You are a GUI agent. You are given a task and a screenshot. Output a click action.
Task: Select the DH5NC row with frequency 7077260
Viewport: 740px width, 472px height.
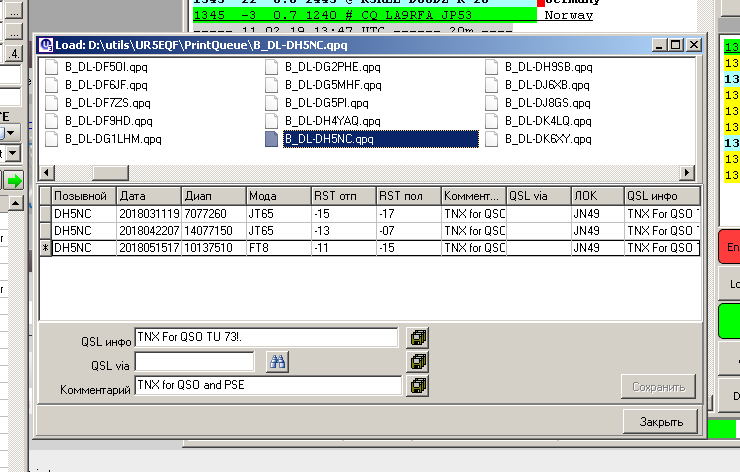coord(213,213)
